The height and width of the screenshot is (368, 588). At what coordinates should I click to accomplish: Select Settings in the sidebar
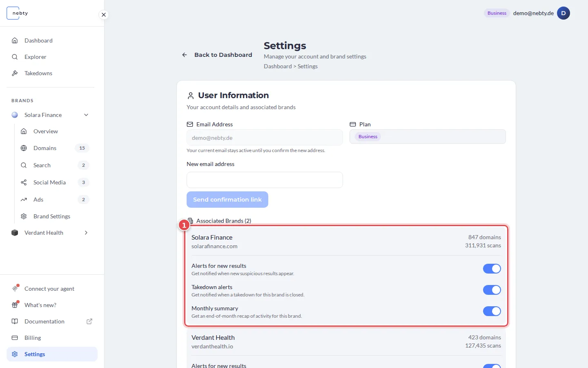(52, 354)
